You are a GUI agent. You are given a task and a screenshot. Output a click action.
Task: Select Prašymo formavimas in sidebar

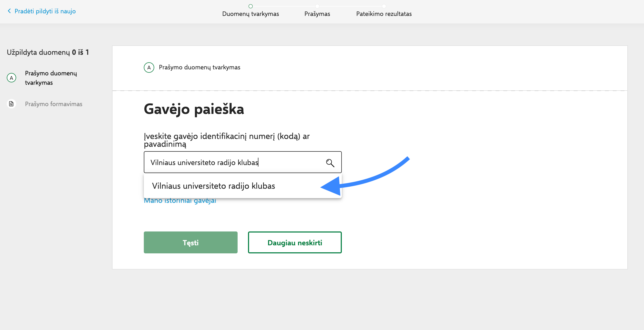tap(53, 104)
